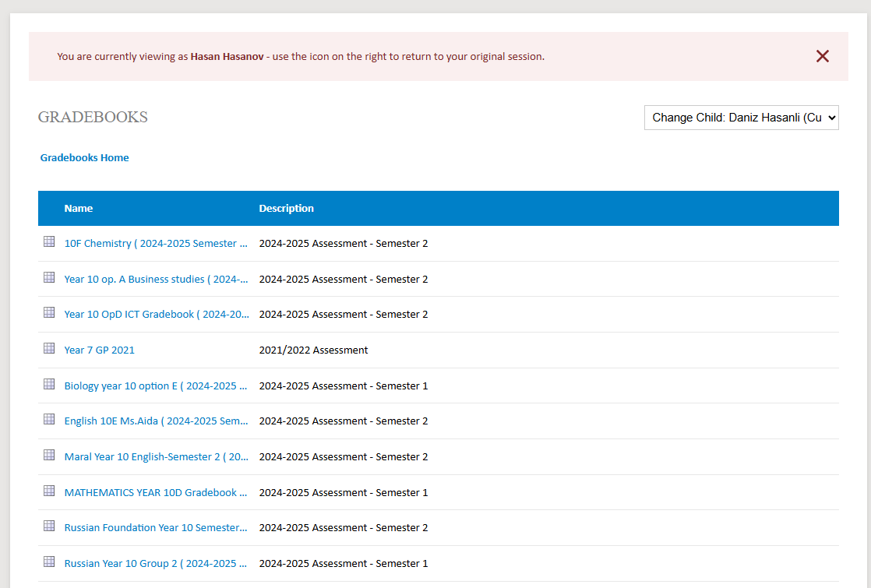
Task: Open the 10F Chemistry gradebook link
Action: tap(156, 244)
